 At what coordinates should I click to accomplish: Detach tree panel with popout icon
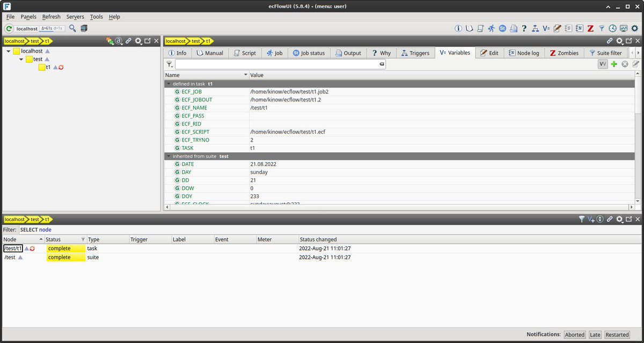147,41
